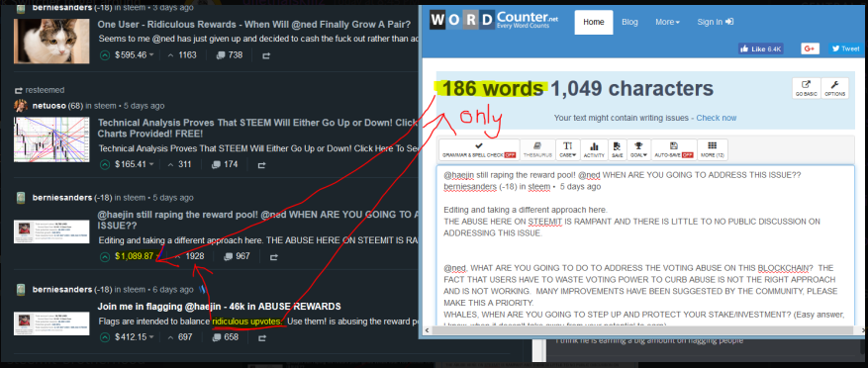The image size is (868, 368).
Task: Click the app icon after '6 days ago'
Action: (203, 290)
